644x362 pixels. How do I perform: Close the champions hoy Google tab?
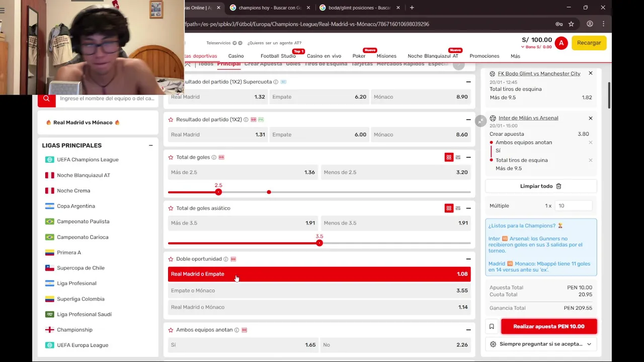point(308,8)
